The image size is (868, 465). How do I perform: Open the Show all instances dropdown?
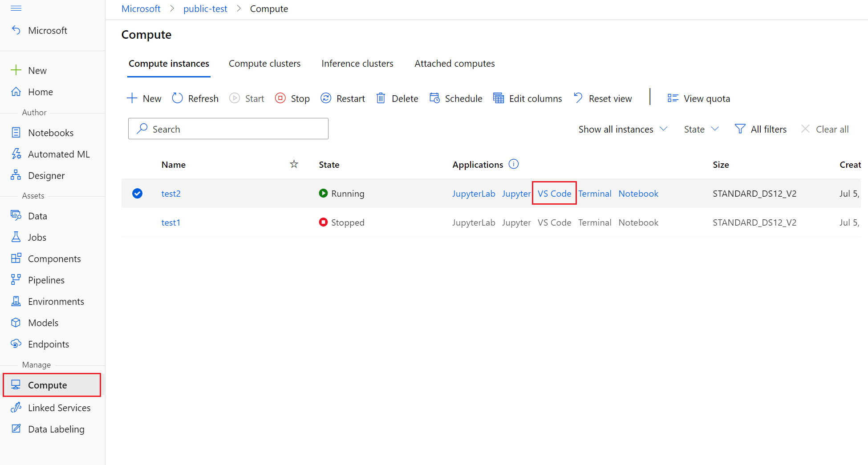pos(622,129)
